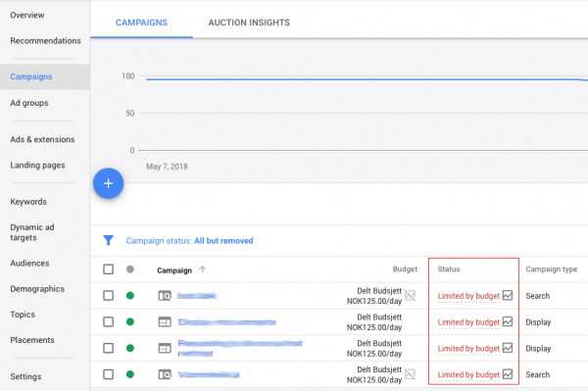588x391 pixels.
Task: Click green status dot of second Display campaign
Action: point(130,348)
